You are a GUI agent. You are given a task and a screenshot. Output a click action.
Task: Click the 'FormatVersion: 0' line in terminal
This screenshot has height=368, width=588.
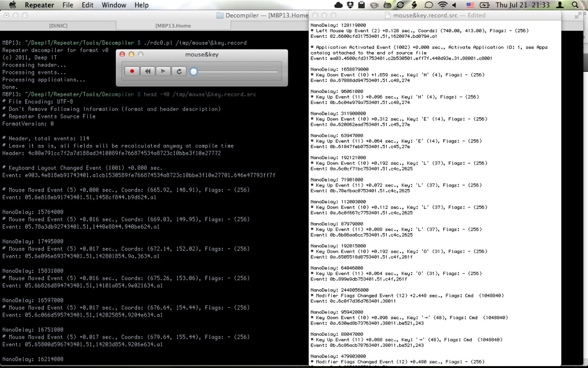(28, 123)
